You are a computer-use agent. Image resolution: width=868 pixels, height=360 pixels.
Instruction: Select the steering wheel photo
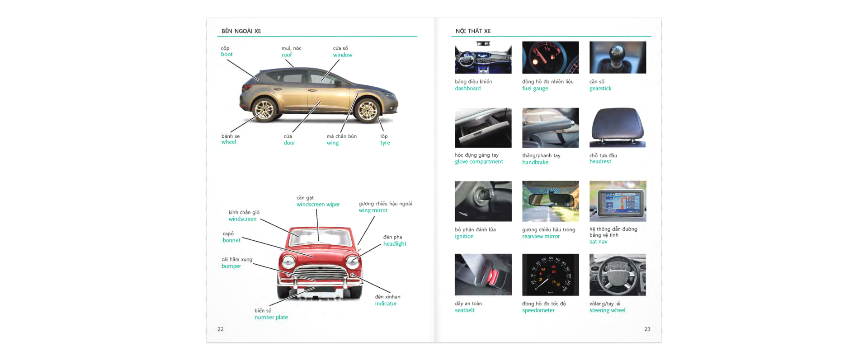[x=618, y=275]
